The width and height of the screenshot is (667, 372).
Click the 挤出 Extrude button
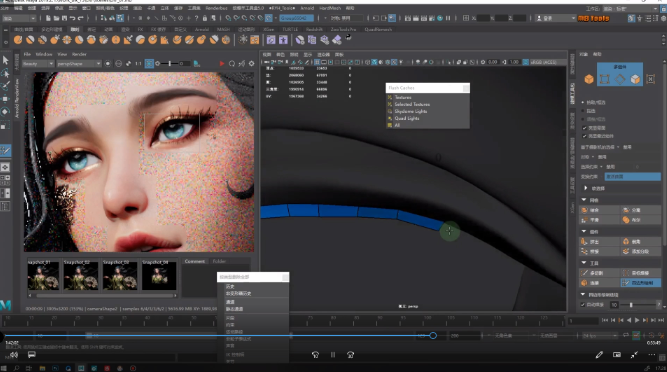(x=600, y=241)
